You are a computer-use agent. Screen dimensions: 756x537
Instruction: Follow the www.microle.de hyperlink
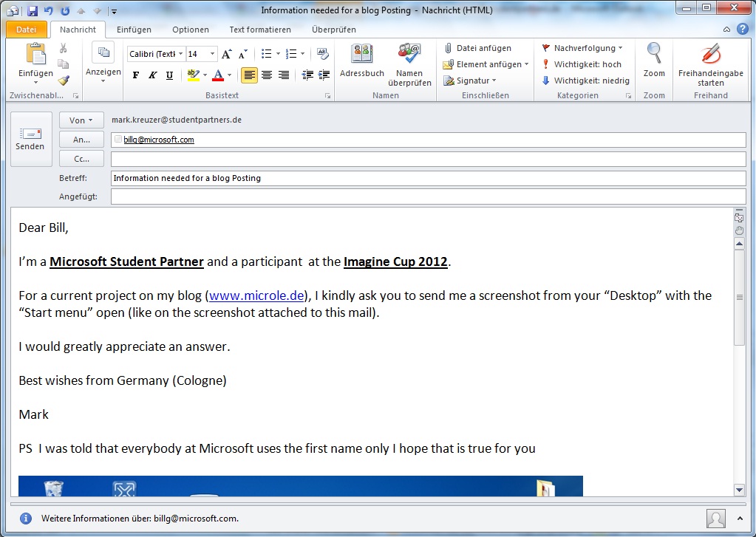256,295
